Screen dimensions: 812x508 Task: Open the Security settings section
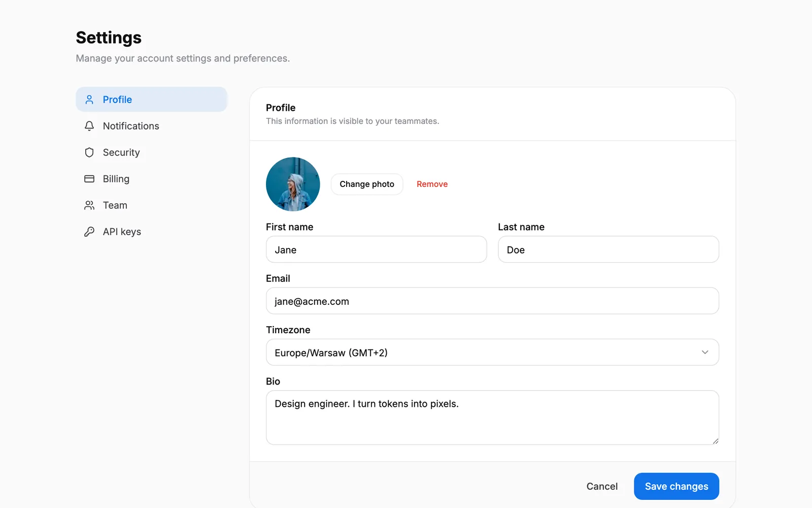pos(151,152)
